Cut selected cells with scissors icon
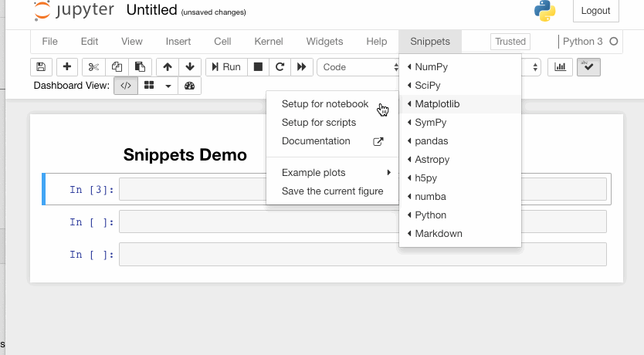Image resolution: width=644 pixels, height=355 pixels. [x=93, y=67]
